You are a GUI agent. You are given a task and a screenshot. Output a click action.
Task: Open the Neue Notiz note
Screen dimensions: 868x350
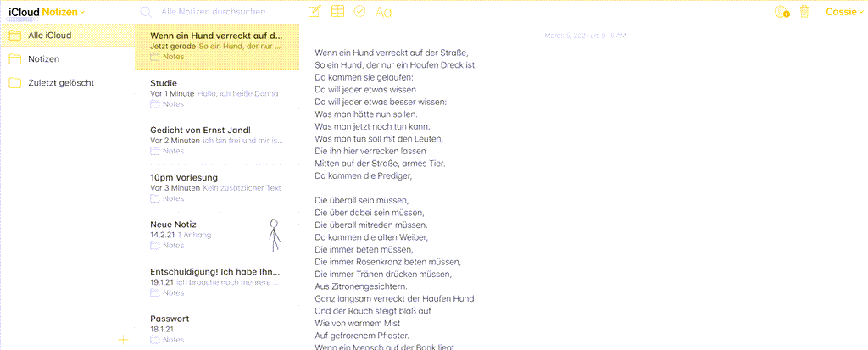point(216,236)
